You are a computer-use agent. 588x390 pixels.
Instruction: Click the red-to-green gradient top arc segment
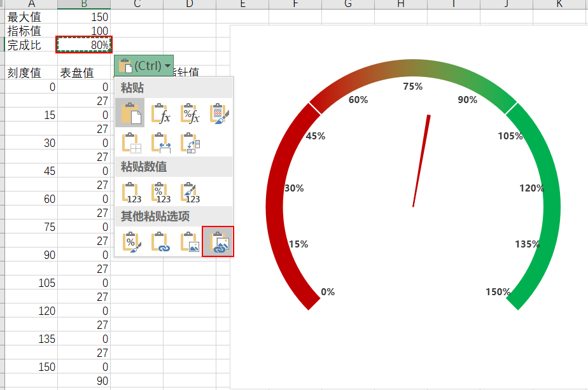(x=413, y=69)
